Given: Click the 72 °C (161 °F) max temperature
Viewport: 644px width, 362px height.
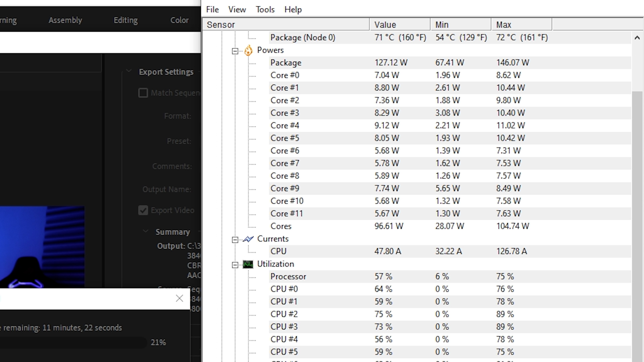Looking at the screenshot, I should click(x=522, y=38).
